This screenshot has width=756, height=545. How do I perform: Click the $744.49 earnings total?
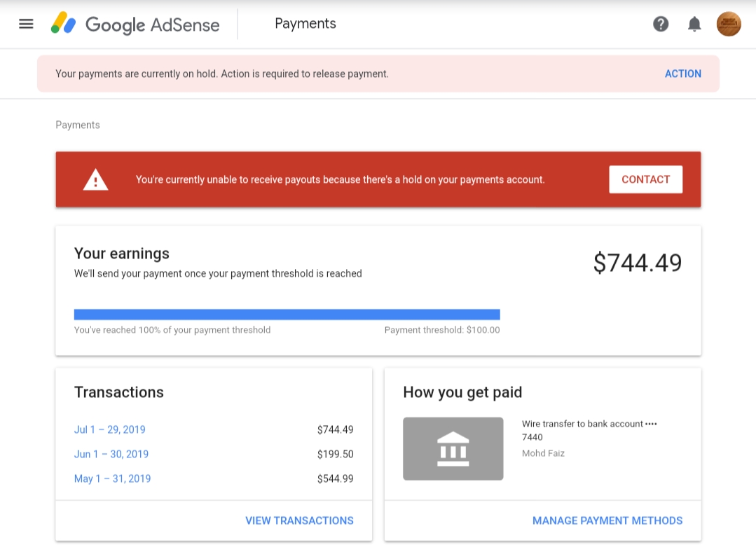638,263
